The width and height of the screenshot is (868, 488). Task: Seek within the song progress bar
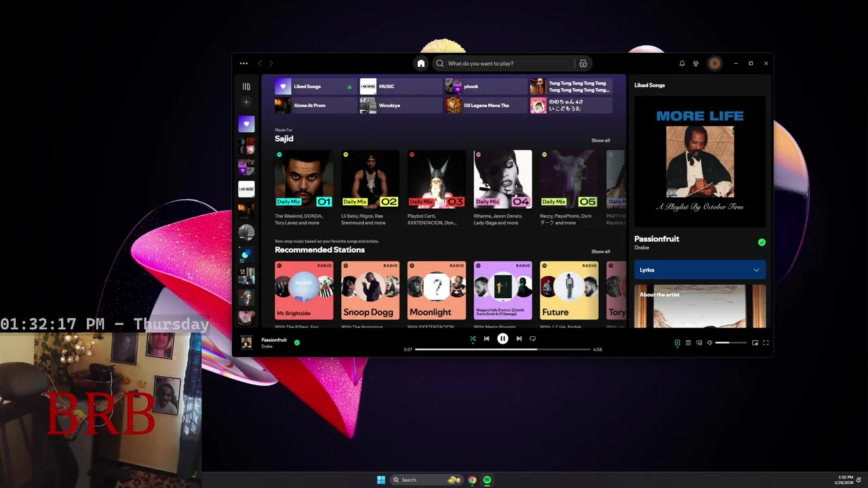click(x=502, y=349)
